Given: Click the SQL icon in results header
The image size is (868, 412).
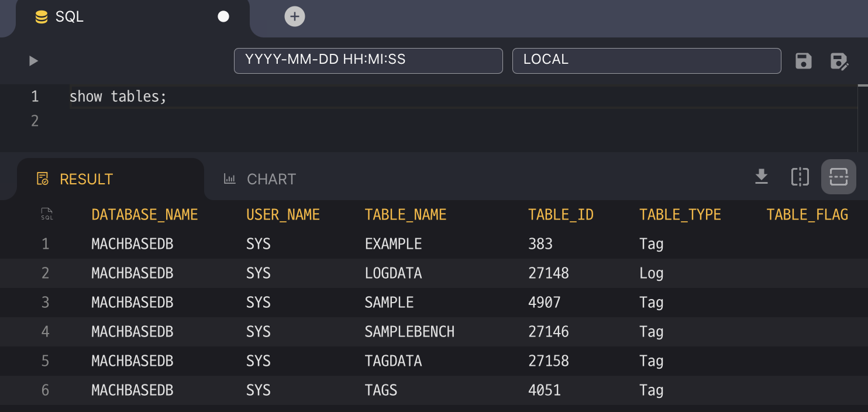Looking at the screenshot, I should (47, 215).
